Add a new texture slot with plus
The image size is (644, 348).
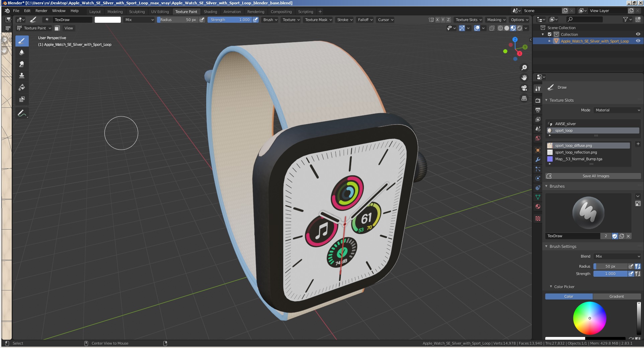tap(638, 144)
